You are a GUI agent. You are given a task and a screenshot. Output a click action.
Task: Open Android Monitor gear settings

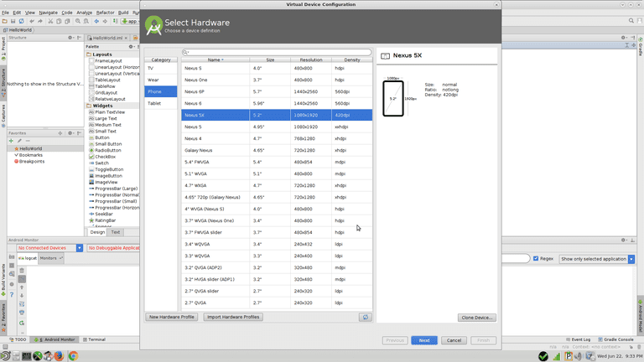point(624,240)
